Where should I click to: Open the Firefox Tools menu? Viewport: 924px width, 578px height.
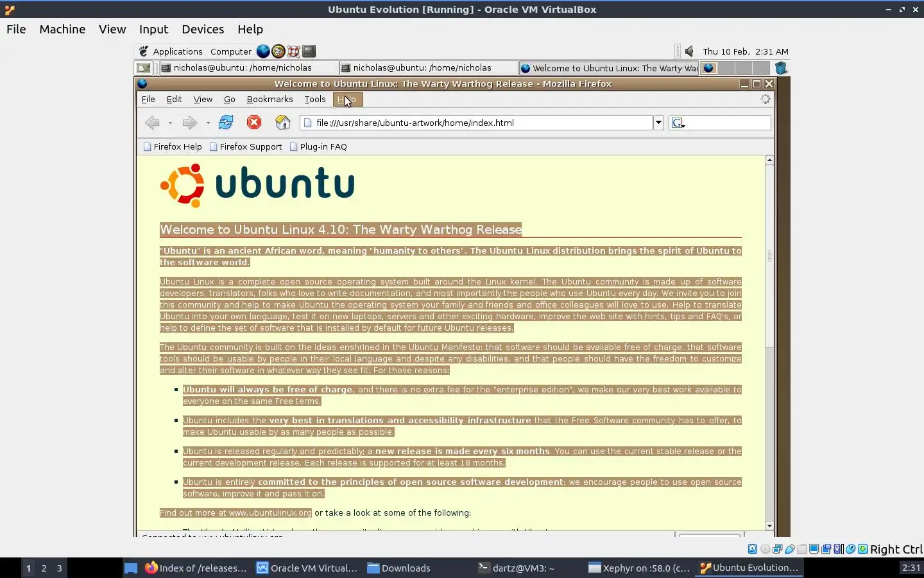315,100
